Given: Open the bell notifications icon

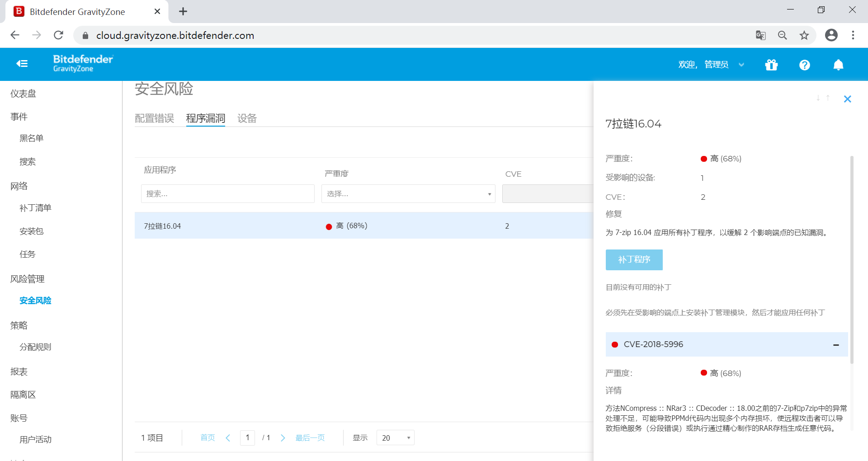Looking at the screenshot, I should (838, 65).
